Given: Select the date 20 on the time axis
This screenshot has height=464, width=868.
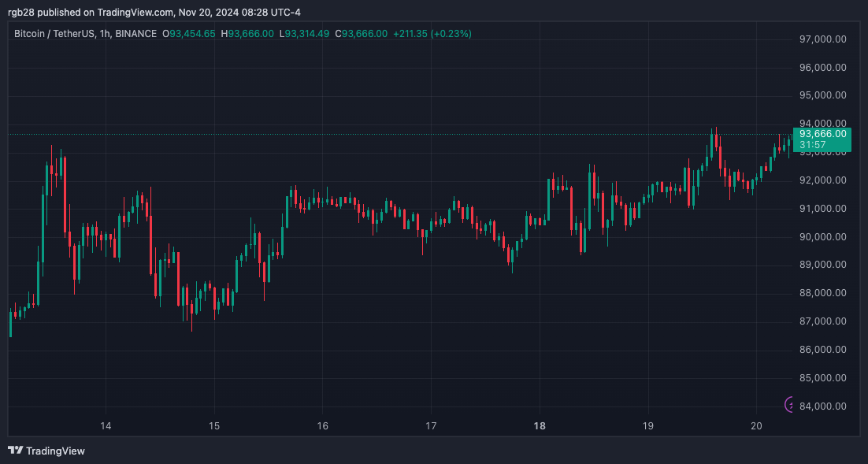Looking at the screenshot, I should click(x=758, y=425).
